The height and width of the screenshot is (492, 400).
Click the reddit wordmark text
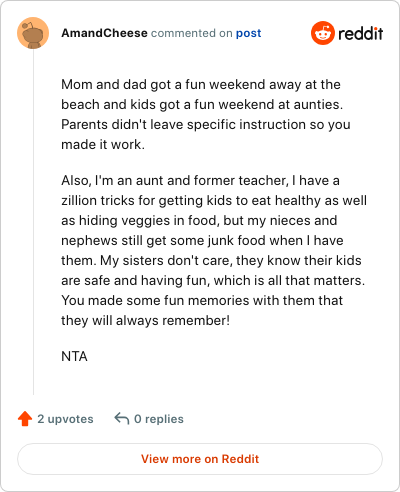360,33
